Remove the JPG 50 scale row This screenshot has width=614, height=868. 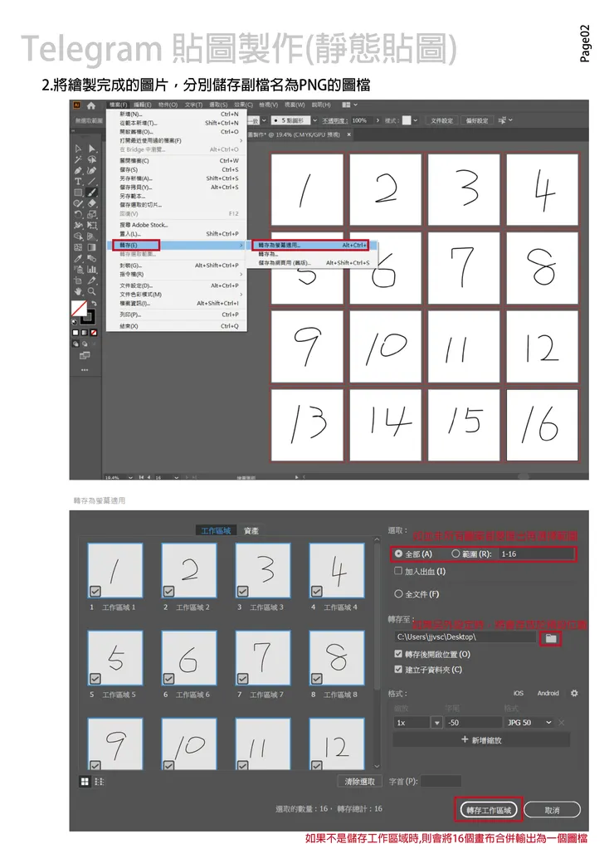click(561, 723)
